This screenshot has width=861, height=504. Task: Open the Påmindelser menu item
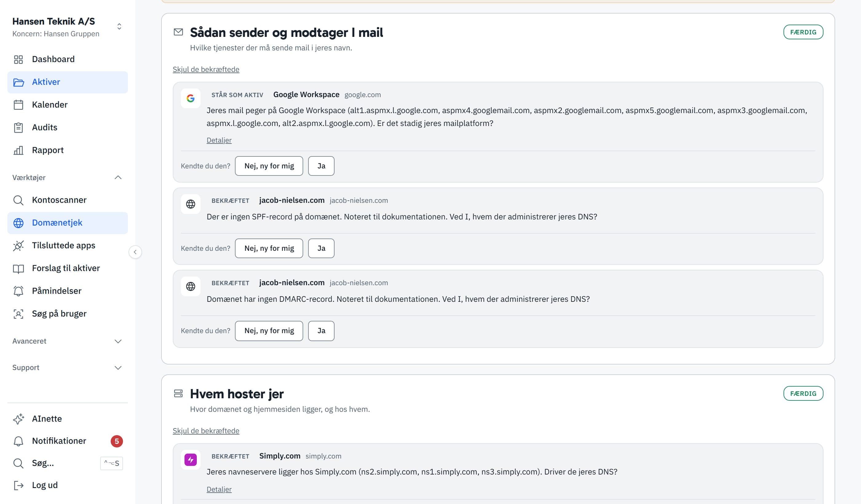click(x=68, y=291)
